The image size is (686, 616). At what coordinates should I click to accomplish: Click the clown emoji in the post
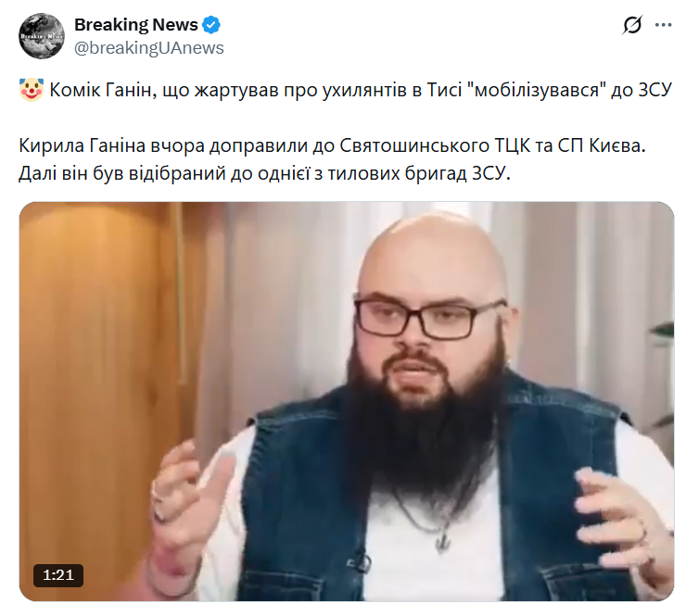point(32,90)
